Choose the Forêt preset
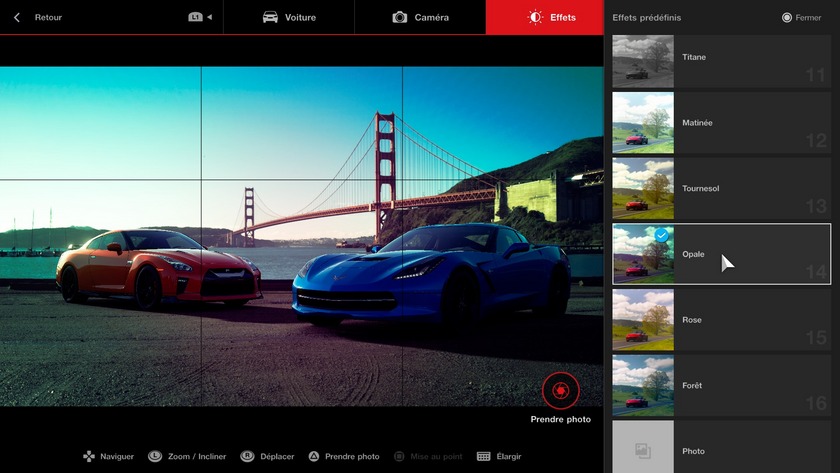 [722, 386]
